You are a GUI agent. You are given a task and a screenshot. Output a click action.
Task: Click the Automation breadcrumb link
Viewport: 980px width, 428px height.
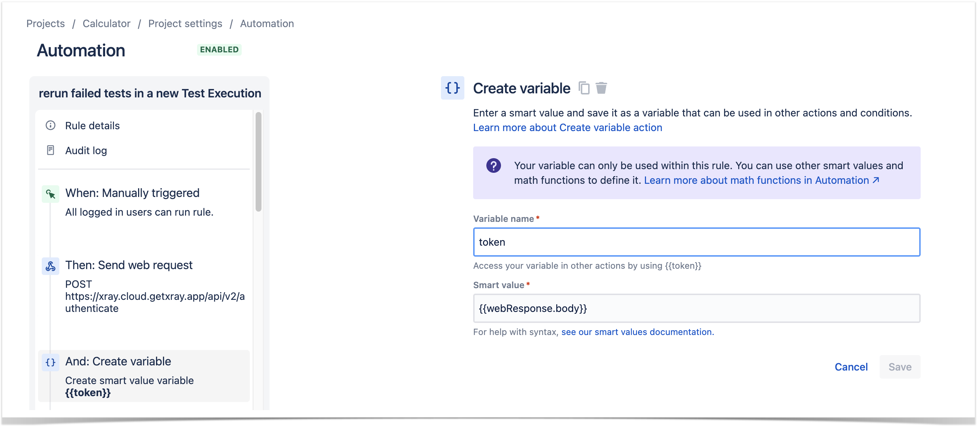point(267,23)
